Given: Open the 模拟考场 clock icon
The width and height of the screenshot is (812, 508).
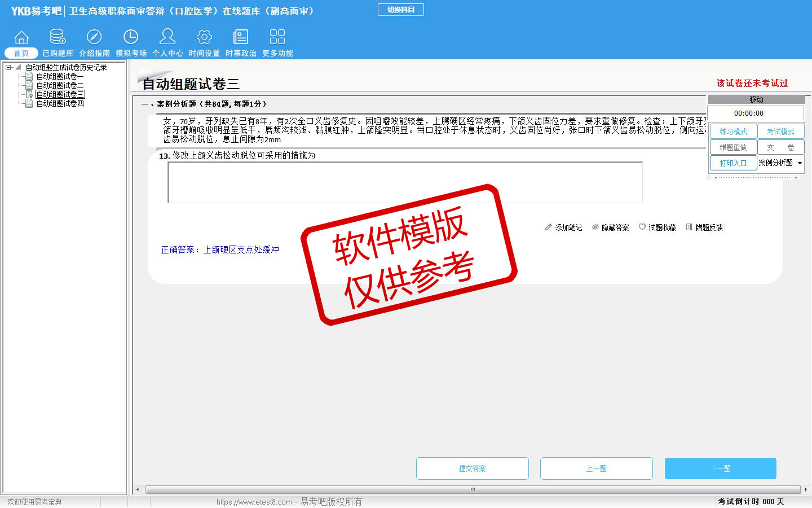Looking at the screenshot, I should click(x=131, y=38).
